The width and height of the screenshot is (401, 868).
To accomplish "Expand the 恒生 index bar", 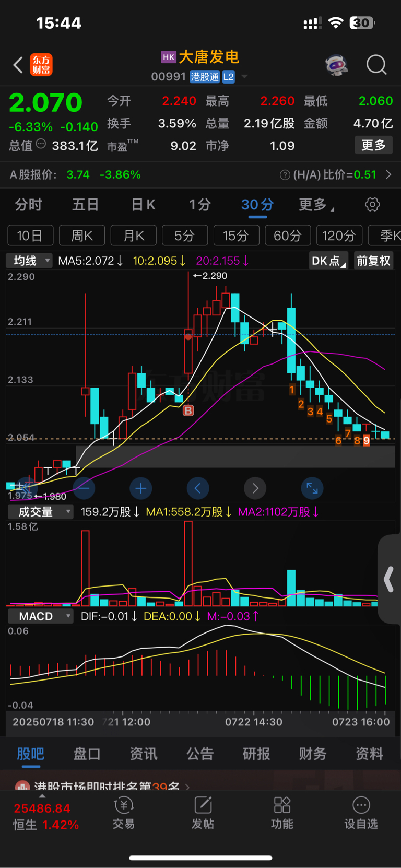I will pyautogui.click(x=46, y=816).
